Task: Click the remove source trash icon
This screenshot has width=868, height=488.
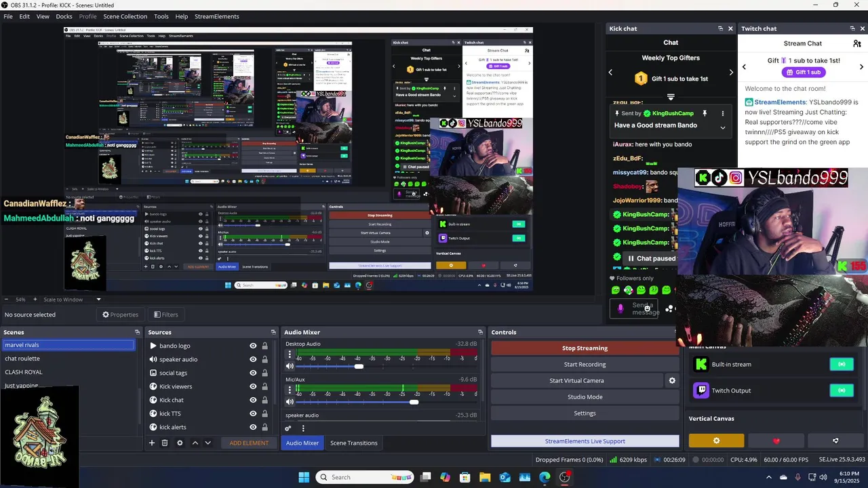Action: [x=164, y=443]
